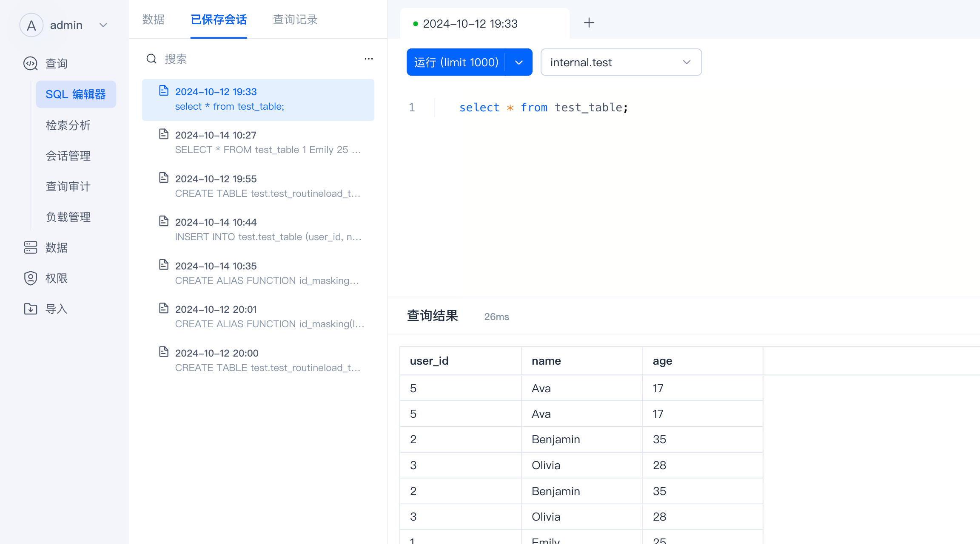
Task: Run the query with limit 1000
Action: (456, 62)
